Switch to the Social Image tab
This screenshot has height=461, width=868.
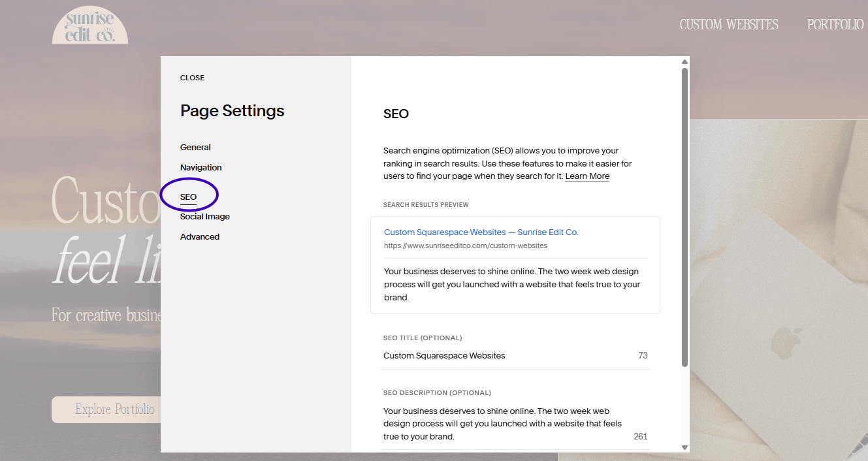(x=205, y=217)
